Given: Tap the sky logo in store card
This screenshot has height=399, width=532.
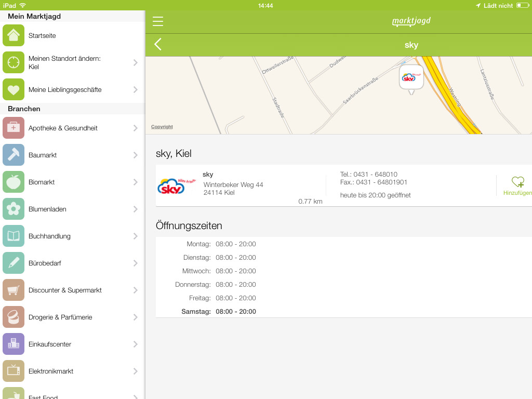Looking at the screenshot, I should 176,186.
